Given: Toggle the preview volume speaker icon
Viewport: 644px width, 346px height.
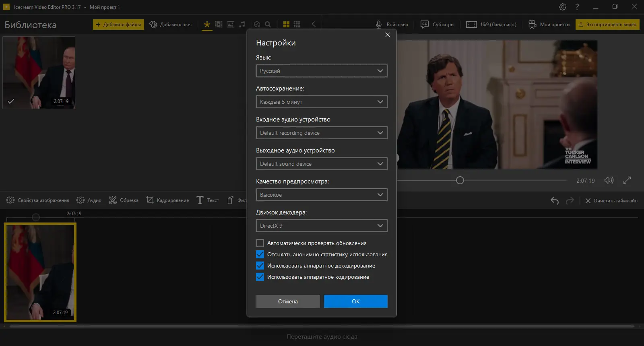Looking at the screenshot, I should point(609,180).
